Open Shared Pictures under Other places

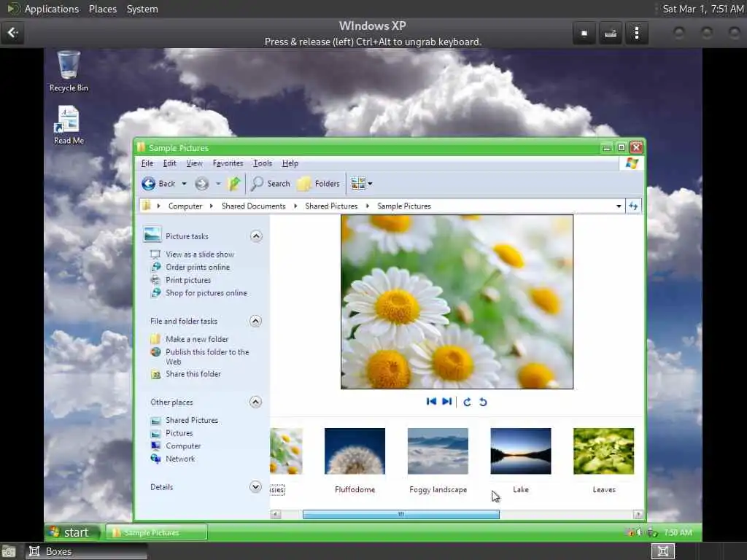[x=192, y=420]
